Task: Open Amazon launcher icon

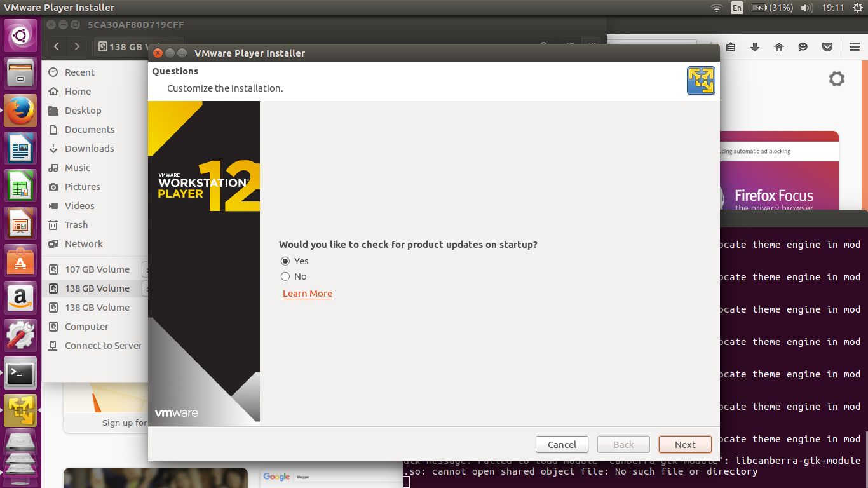Action: (x=20, y=298)
